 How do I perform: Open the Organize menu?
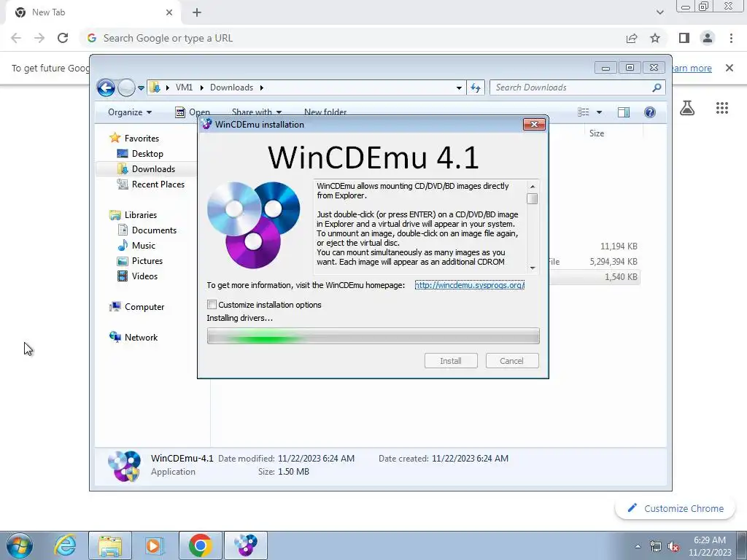(130, 112)
